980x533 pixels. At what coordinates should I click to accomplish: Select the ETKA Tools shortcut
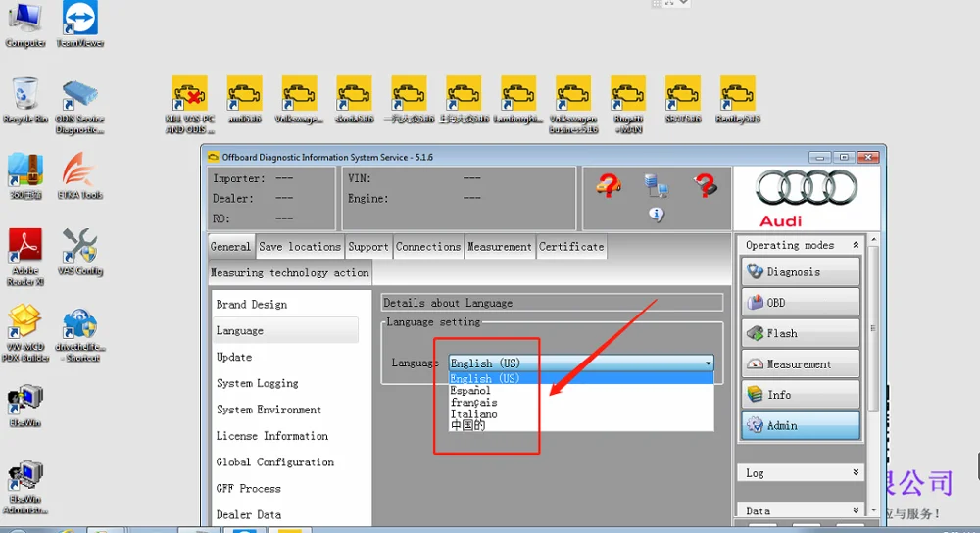click(x=79, y=176)
